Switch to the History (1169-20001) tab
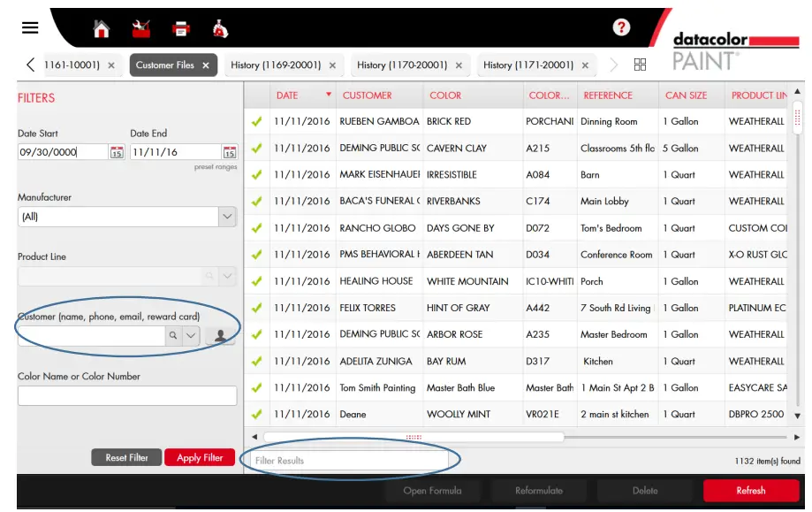Image resolution: width=812 pixels, height=512 pixels. (x=277, y=65)
